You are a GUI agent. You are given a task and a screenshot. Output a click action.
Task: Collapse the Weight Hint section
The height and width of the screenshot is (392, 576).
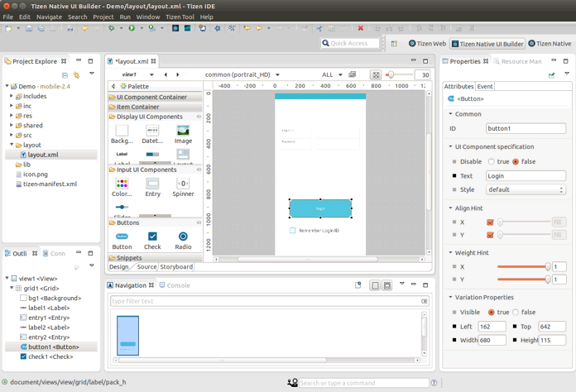click(450, 253)
